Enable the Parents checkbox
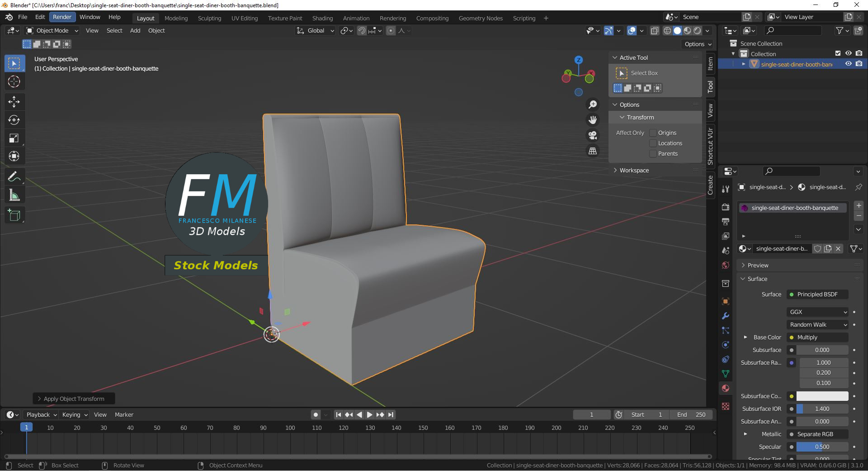 653,154
